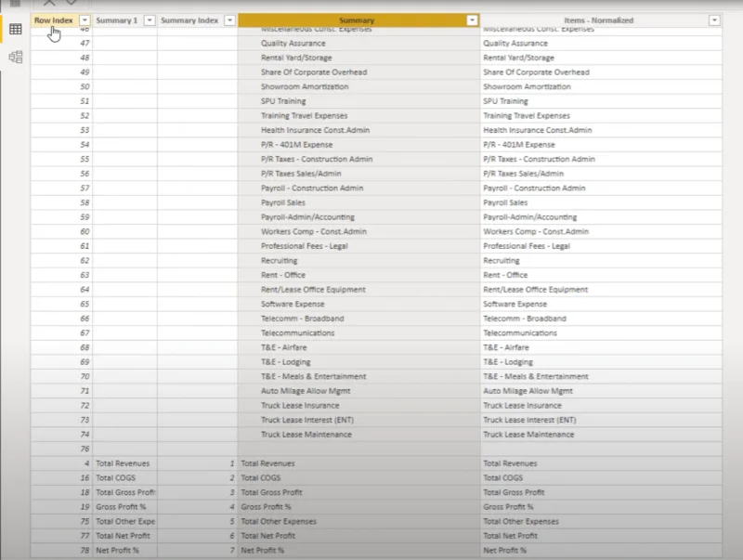The height and width of the screenshot is (560, 743).
Task: Click Total Other Expenses in Summary column
Action: click(279, 521)
